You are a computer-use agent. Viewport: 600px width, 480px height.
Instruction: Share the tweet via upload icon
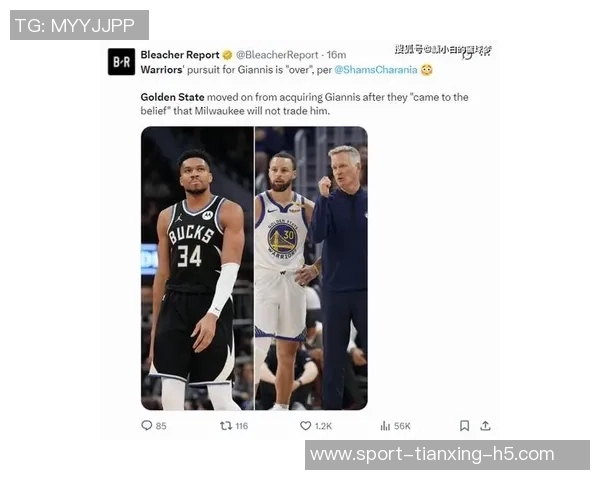[485, 425]
